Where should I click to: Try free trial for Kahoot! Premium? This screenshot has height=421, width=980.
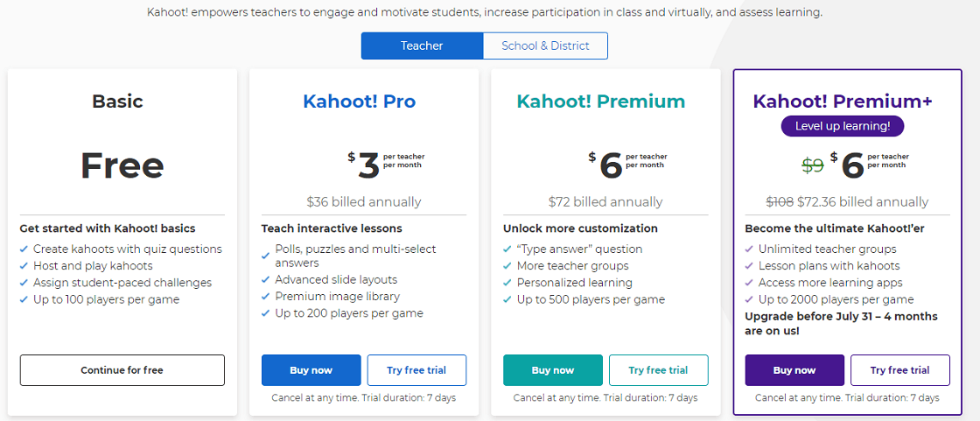click(658, 370)
